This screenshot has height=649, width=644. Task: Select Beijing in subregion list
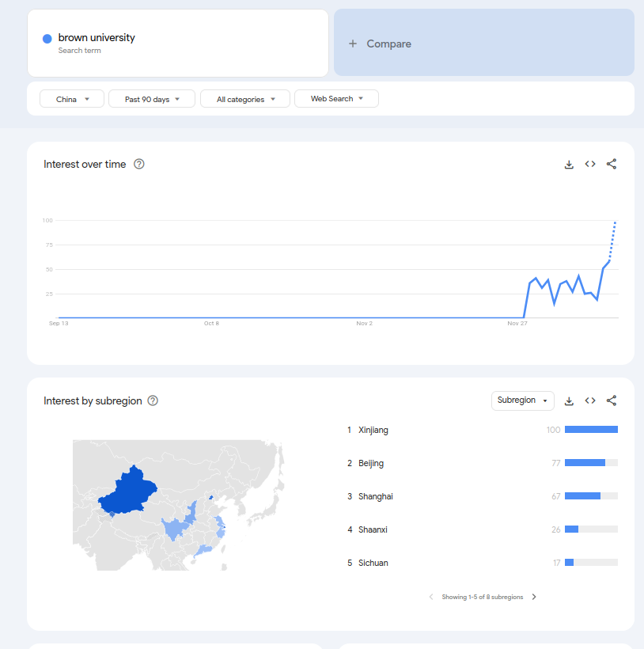point(371,463)
